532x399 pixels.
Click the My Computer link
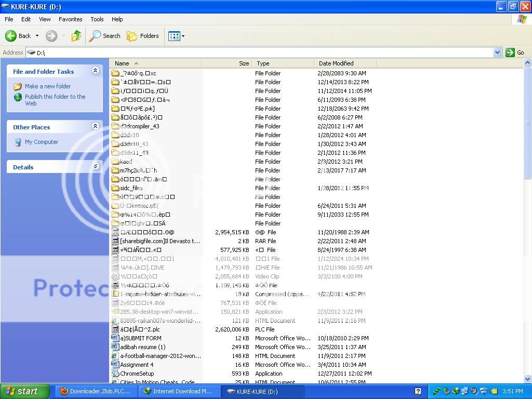point(42,142)
